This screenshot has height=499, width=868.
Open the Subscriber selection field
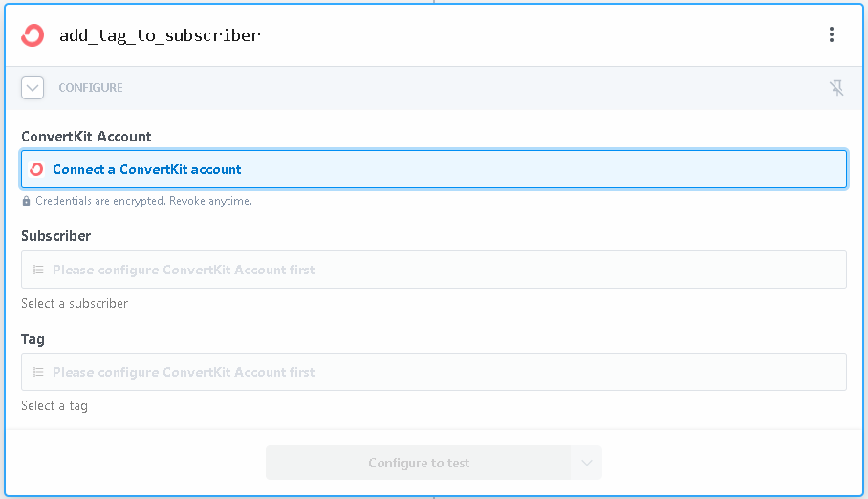[434, 270]
